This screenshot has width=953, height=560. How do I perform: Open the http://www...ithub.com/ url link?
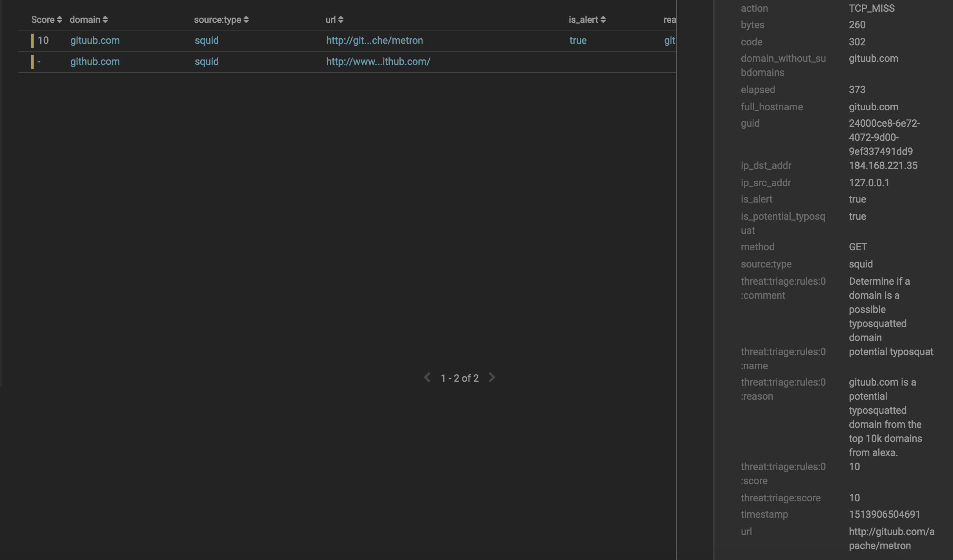coord(378,62)
